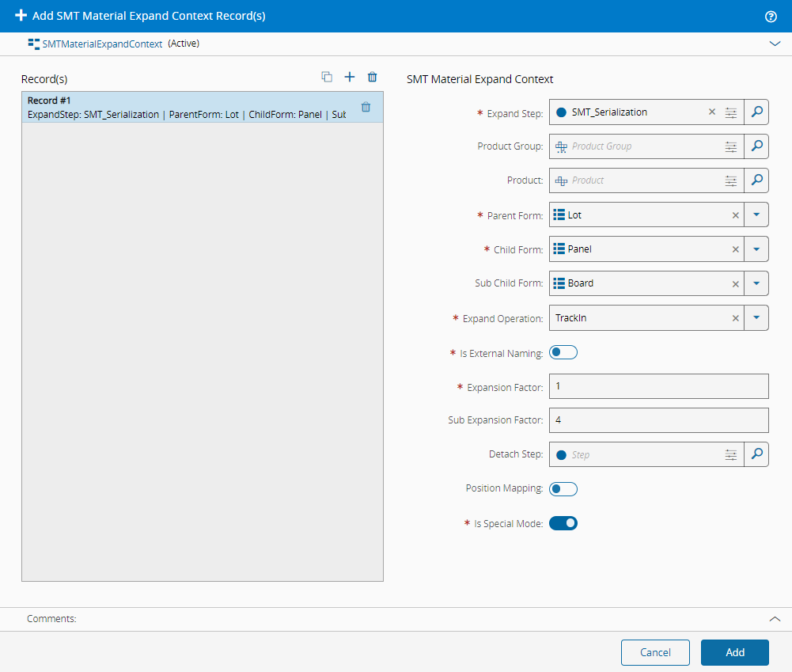The width and height of the screenshot is (792, 672).
Task: Click the Add button
Action: 734,652
